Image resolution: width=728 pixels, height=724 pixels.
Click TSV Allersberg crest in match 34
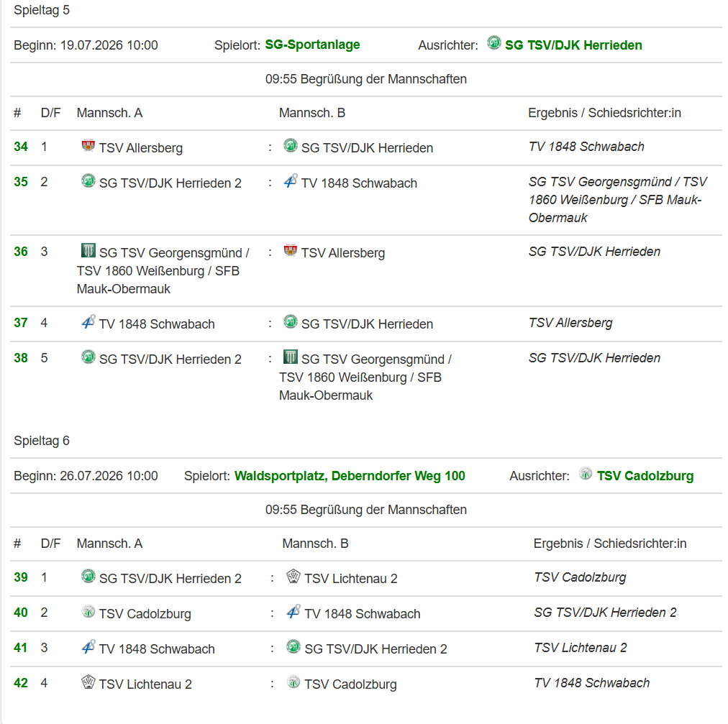[88, 146]
